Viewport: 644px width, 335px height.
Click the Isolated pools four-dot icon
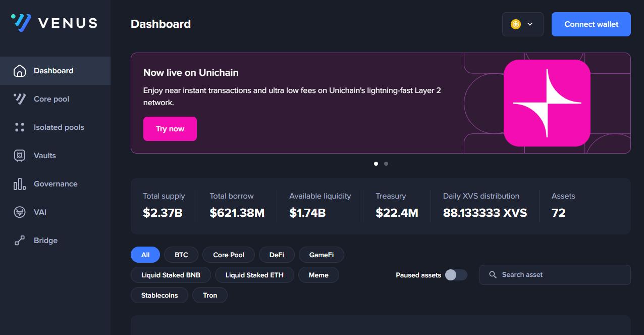tap(20, 127)
